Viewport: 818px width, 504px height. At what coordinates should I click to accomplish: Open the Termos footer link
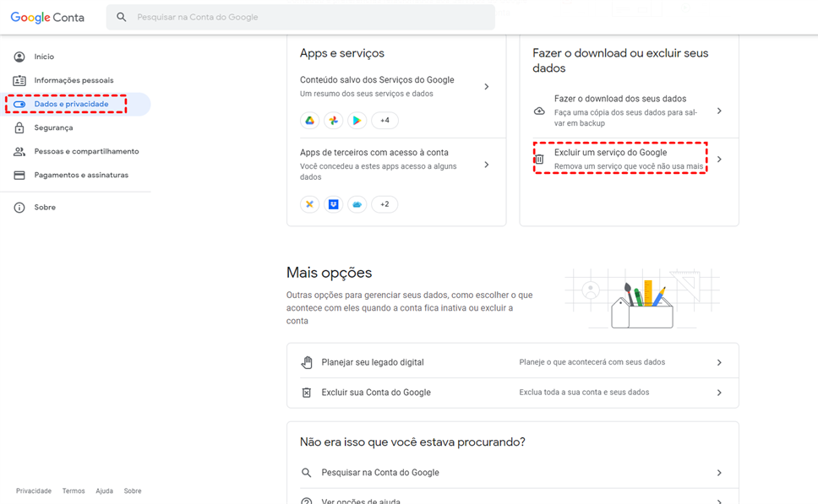point(74,491)
